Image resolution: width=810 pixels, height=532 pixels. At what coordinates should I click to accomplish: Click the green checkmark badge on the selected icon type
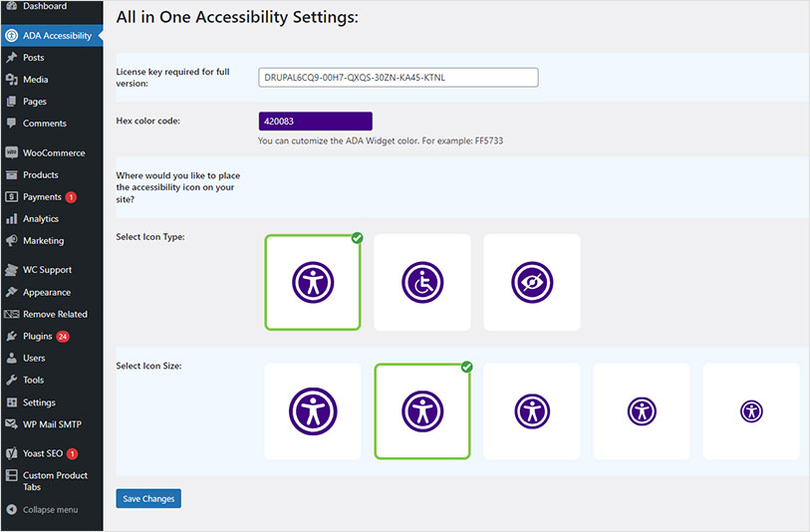(x=357, y=237)
